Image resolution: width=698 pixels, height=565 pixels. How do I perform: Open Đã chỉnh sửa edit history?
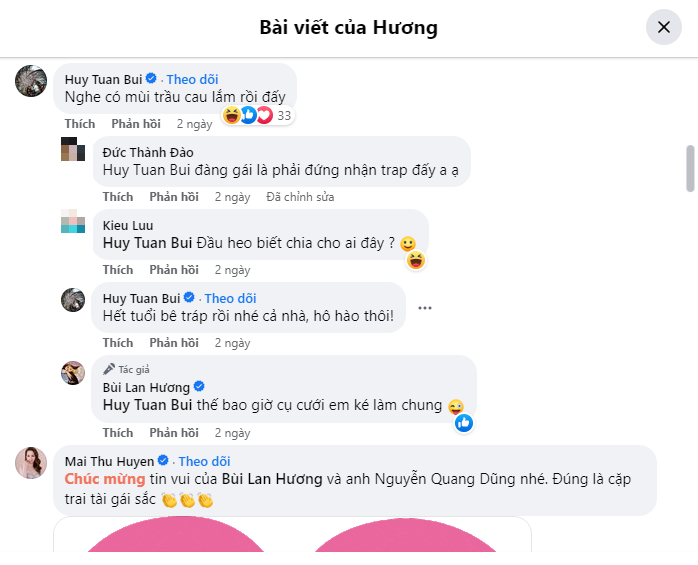point(300,197)
